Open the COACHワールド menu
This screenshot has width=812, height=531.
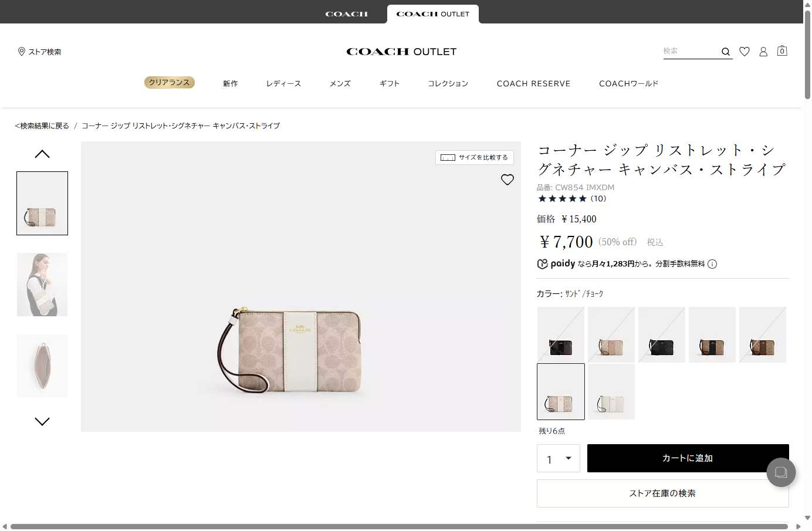click(629, 84)
